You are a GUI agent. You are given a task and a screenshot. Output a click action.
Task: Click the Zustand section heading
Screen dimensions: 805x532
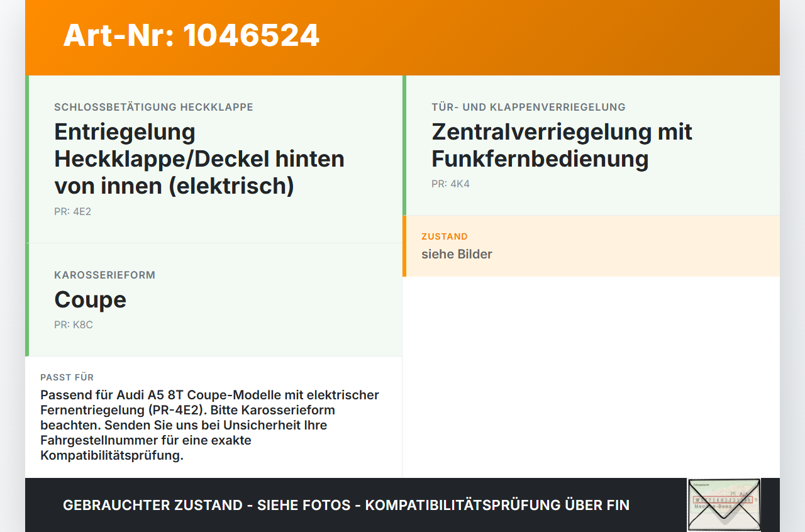click(x=445, y=236)
